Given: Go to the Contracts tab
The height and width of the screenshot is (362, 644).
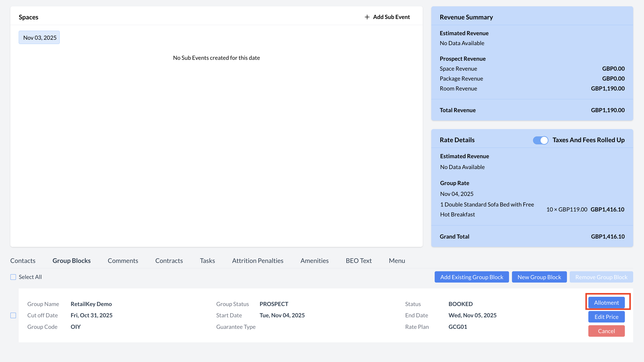Looking at the screenshot, I should 169,261.
